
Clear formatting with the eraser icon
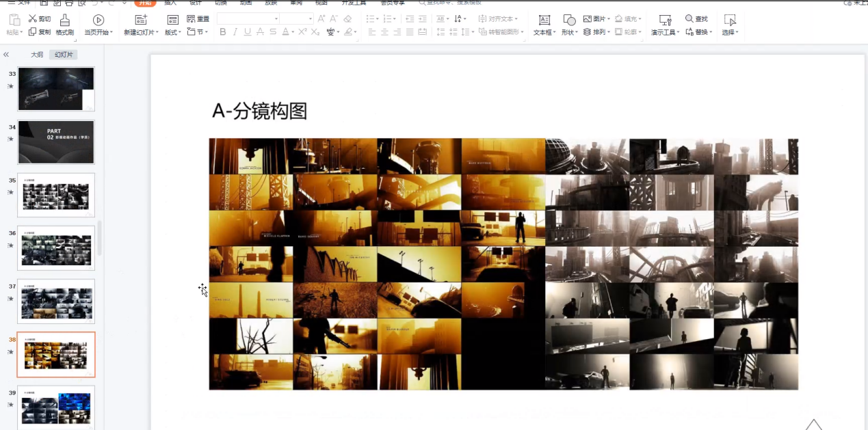click(347, 19)
